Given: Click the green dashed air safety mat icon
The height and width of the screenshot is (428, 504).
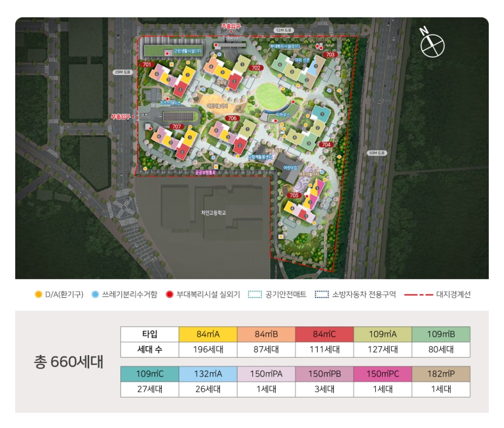Looking at the screenshot, I should point(255,294).
